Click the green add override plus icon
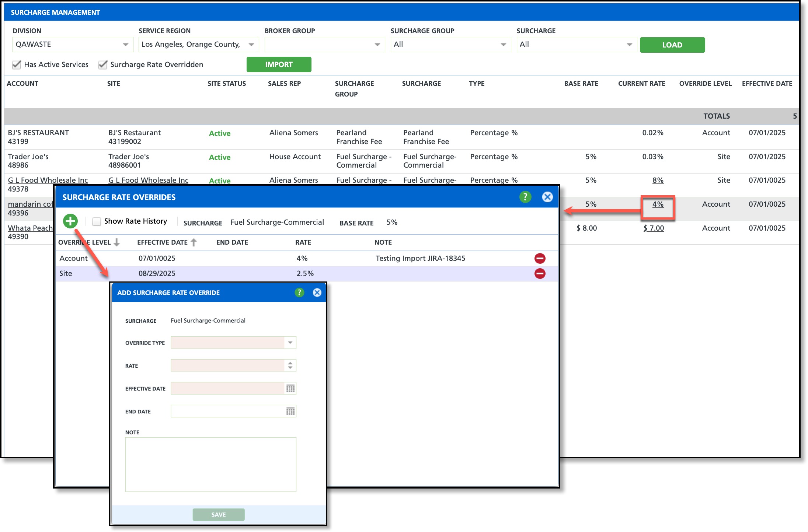The image size is (808, 532). pyautogui.click(x=70, y=221)
